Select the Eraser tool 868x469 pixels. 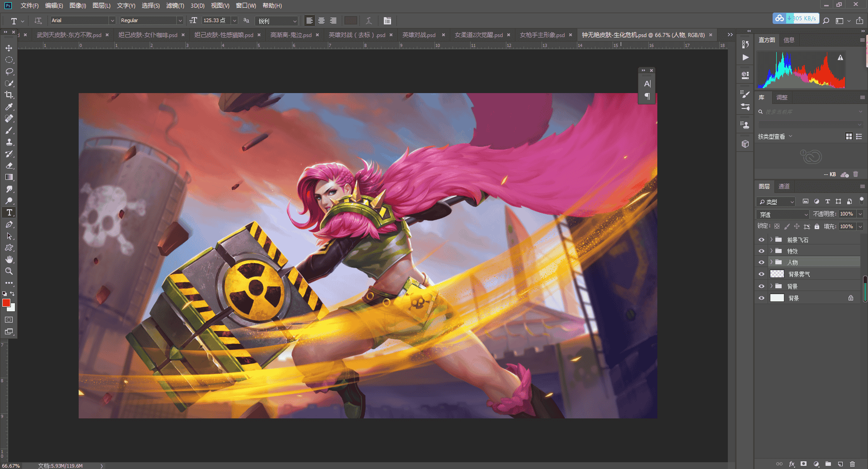(9, 165)
